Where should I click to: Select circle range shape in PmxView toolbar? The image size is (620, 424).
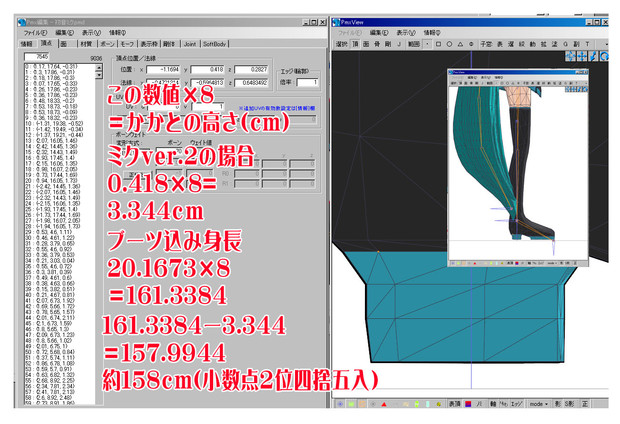tap(449, 44)
